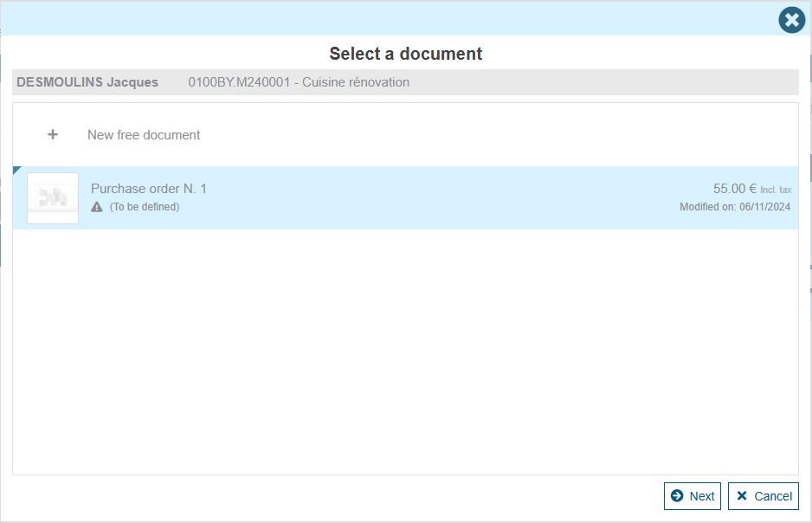Click the empty area of the document list

(405, 346)
